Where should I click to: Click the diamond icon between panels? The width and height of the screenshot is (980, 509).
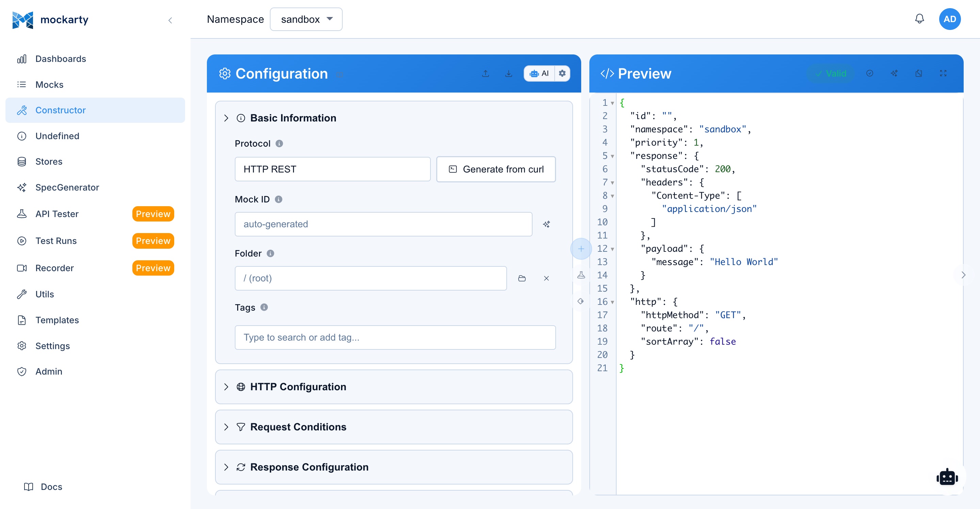[581, 301]
